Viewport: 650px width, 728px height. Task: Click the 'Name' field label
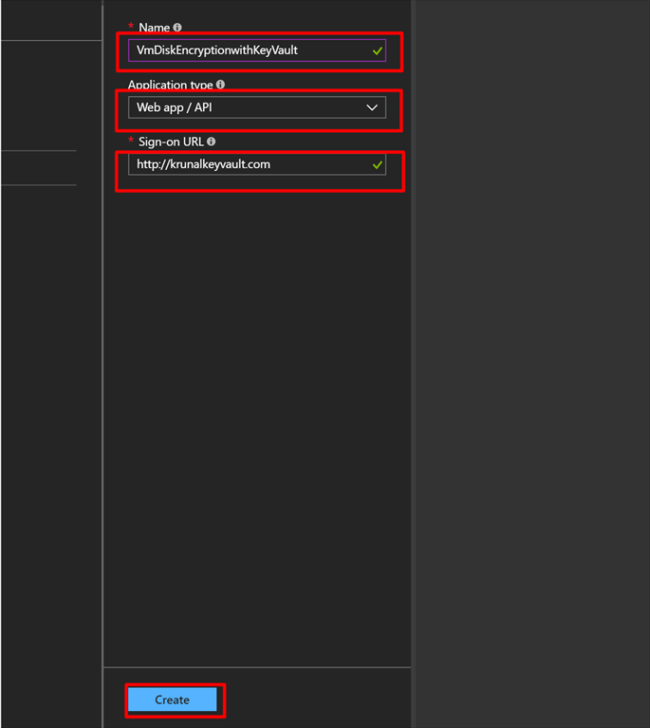(x=154, y=28)
